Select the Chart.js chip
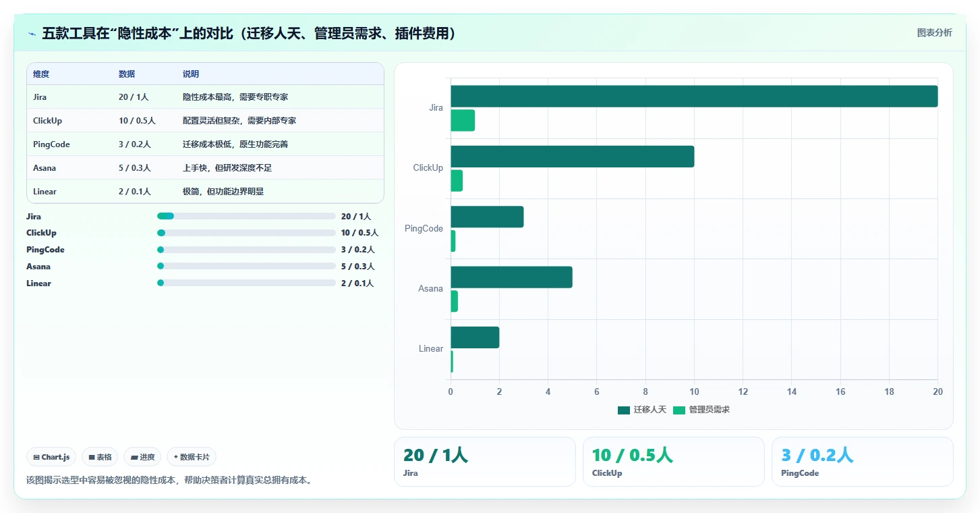Screen dimensions: 980x513 point(52,457)
